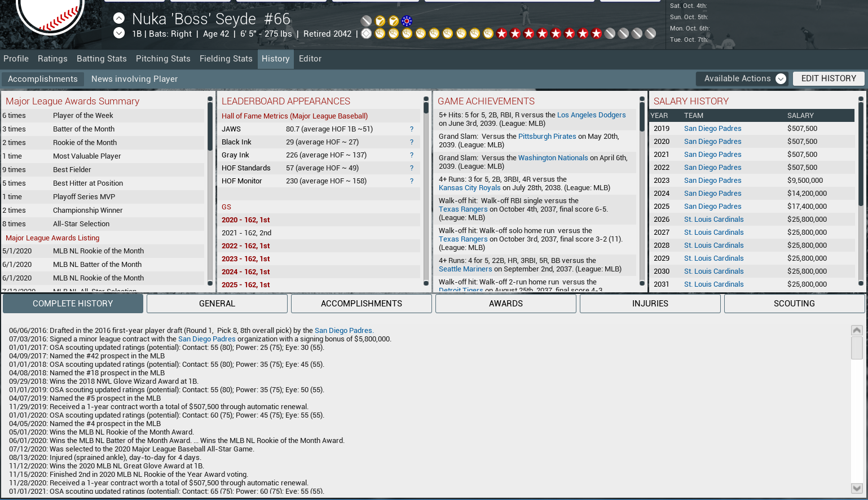Click the leftmost red star award icon

501,34
